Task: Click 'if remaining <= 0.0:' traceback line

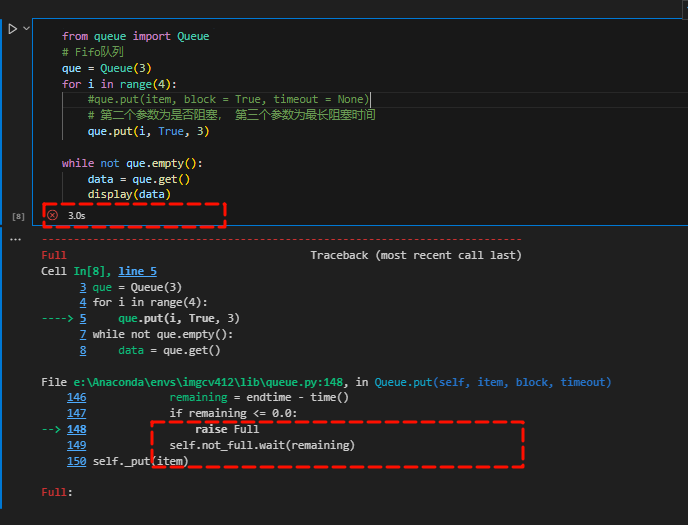Action: 233,413
